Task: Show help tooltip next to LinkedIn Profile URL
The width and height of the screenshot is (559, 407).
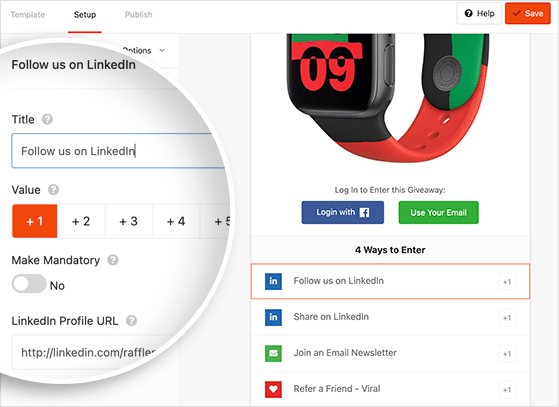Action: [131, 321]
